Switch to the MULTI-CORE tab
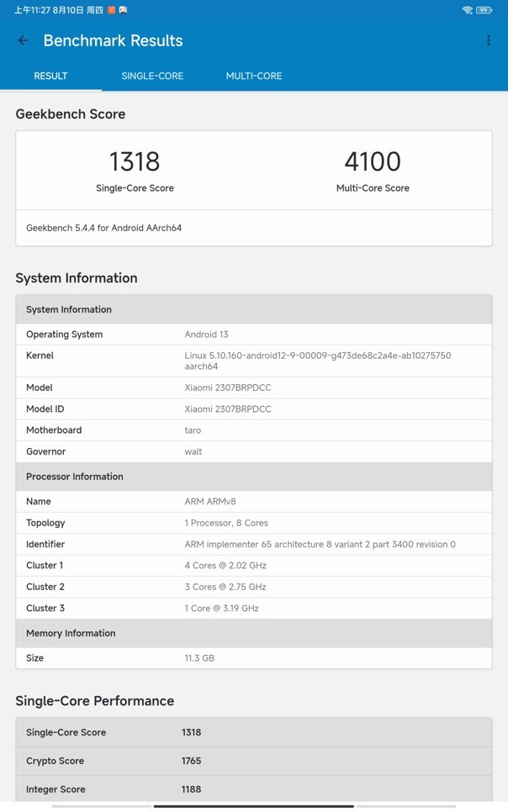508x812 pixels. (253, 76)
